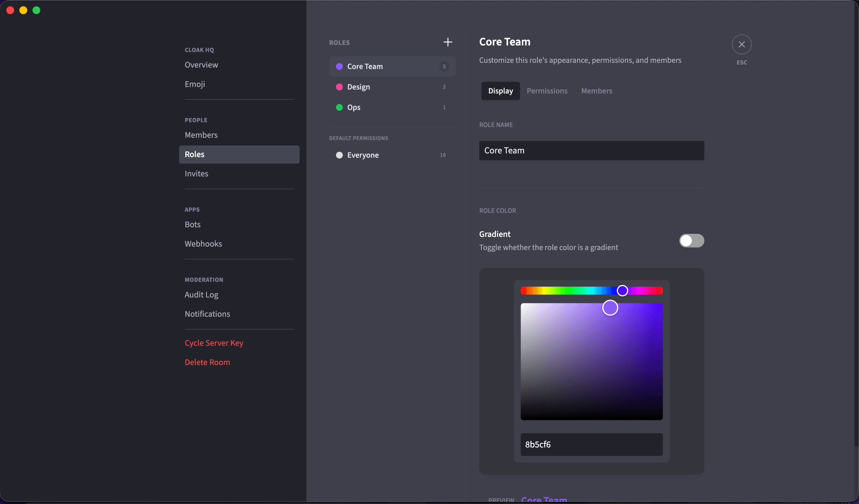859x504 pixels.
Task: Switch to the Display tab
Action: (x=500, y=91)
